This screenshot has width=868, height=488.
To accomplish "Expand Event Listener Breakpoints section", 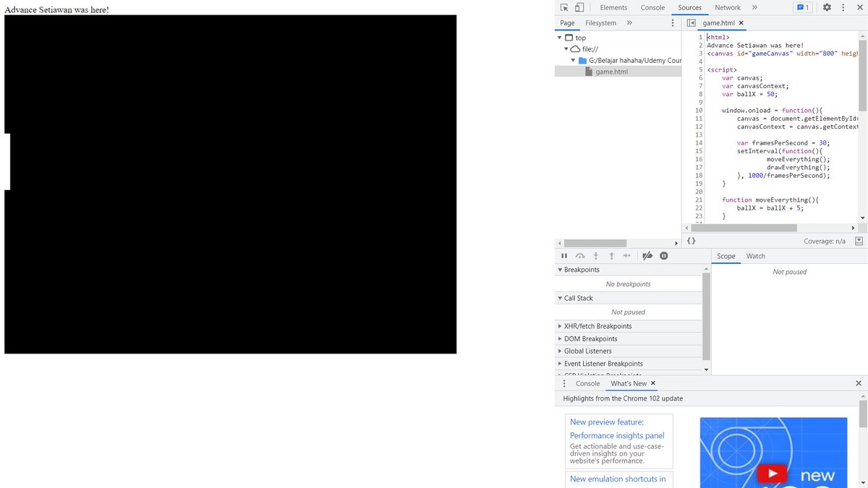I will click(x=629, y=364).
